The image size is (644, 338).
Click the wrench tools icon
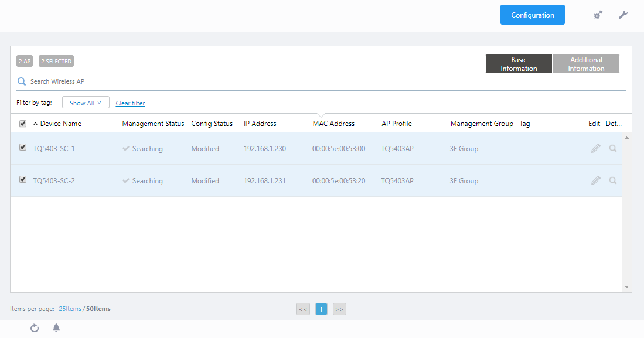(x=623, y=15)
